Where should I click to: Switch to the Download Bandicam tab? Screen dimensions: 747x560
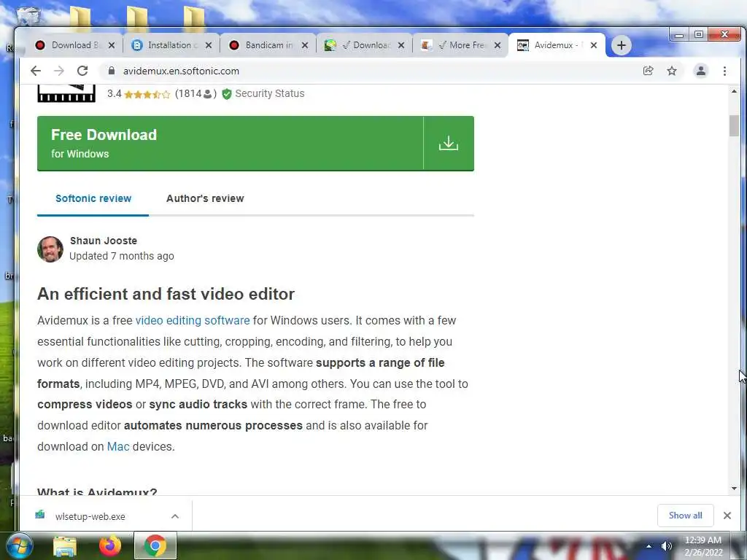point(75,45)
